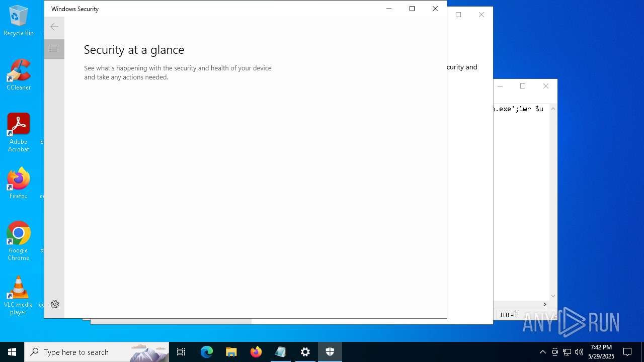Open the clock and date flyout
The image size is (644, 362).
click(601, 352)
